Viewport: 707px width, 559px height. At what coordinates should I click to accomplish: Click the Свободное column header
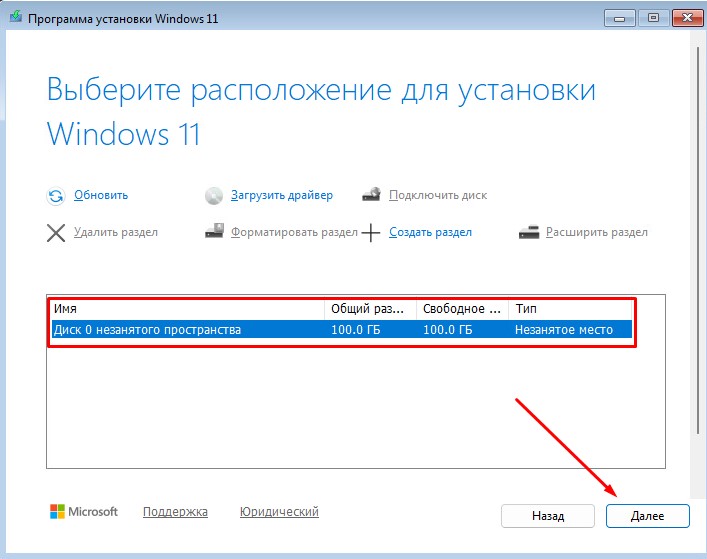[x=462, y=309]
